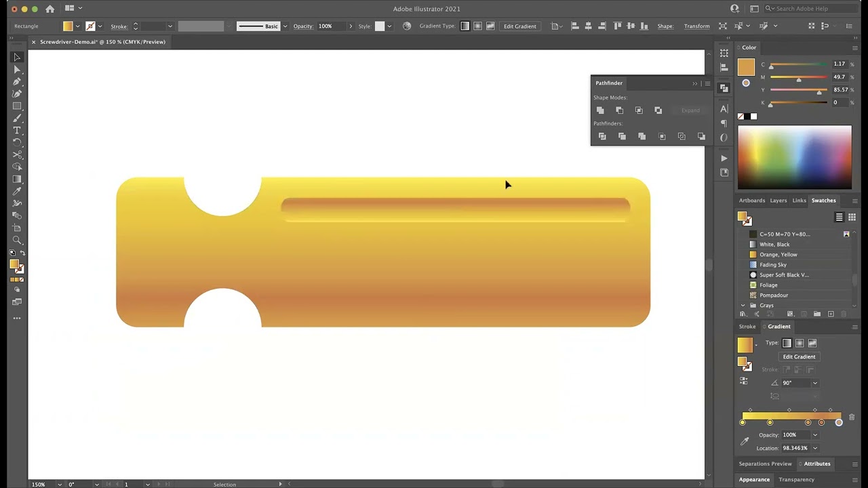Select the Rotate tool
868x488 pixels.
point(17,142)
